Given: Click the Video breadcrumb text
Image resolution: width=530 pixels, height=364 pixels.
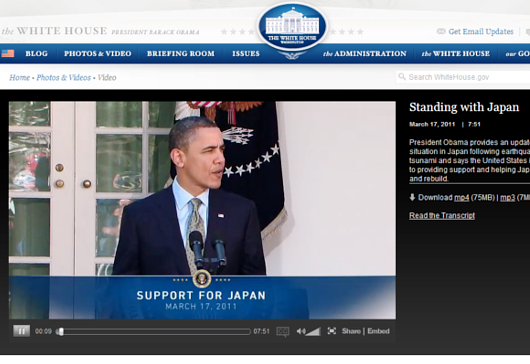Looking at the screenshot, I should [107, 77].
